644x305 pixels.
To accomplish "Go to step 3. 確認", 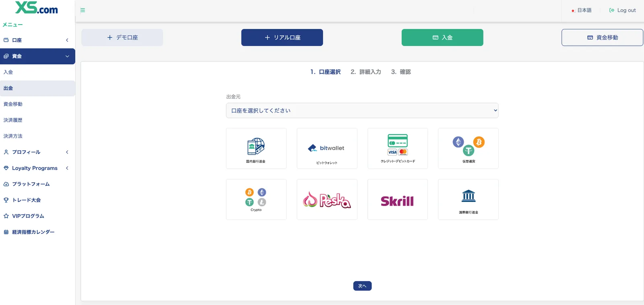I will (401, 72).
